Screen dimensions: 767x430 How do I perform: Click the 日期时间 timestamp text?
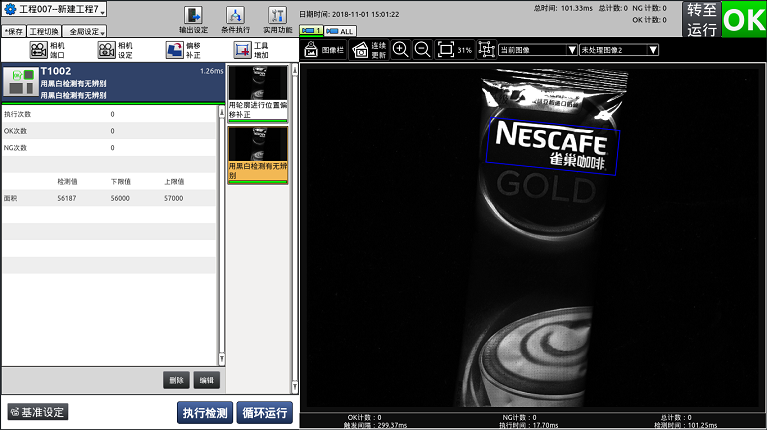pyautogui.click(x=349, y=14)
